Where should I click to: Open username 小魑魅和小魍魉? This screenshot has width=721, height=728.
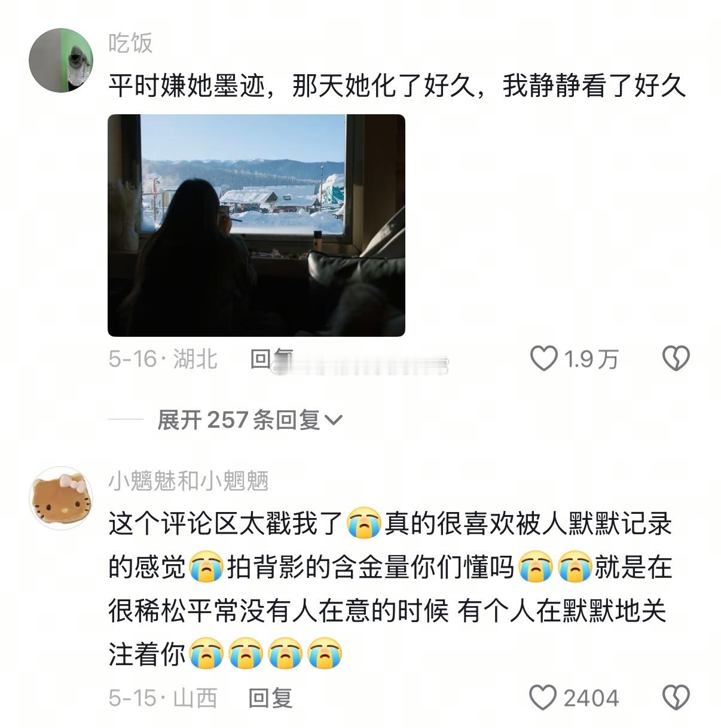coord(188,480)
